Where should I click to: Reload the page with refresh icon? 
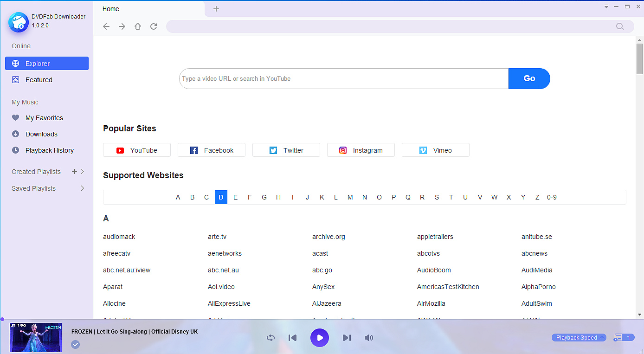click(154, 26)
